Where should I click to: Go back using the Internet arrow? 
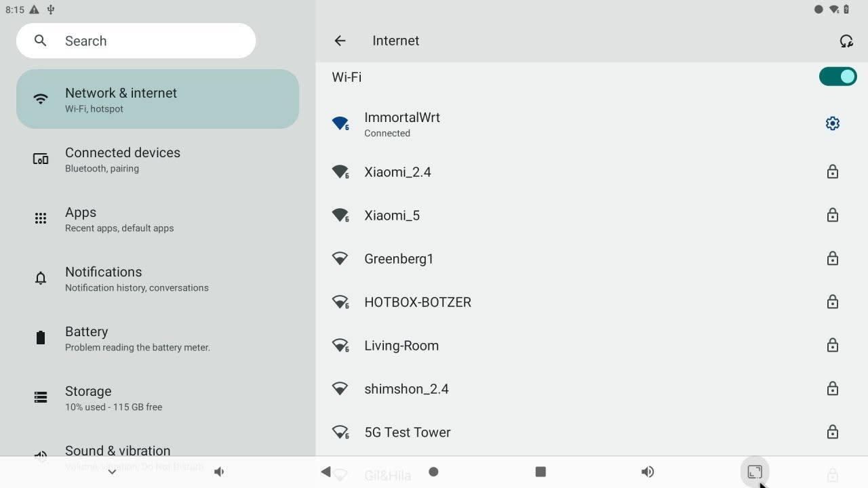(340, 41)
